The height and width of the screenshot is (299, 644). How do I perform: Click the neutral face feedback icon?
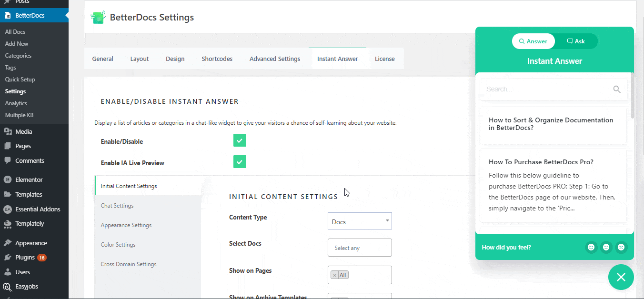(x=606, y=247)
